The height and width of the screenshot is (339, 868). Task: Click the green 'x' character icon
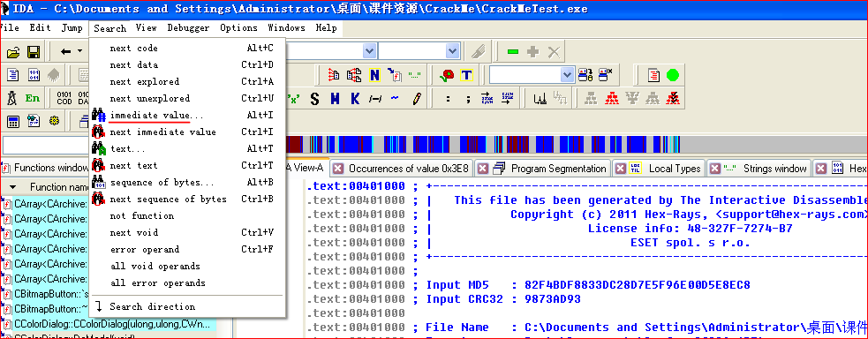pyautogui.click(x=294, y=99)
